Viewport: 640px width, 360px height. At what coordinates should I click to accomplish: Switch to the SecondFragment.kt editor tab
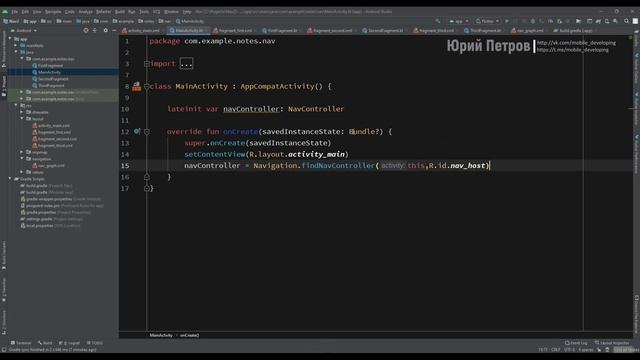384,30
